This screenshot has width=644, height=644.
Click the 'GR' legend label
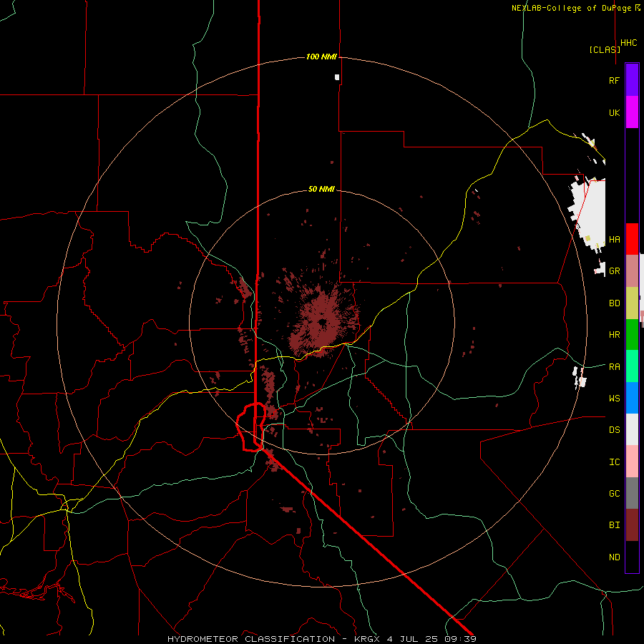pos(615,271)
